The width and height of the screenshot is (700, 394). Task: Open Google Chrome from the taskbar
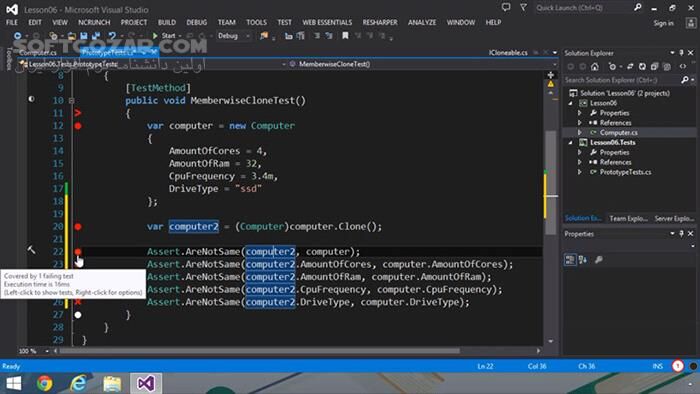(x=45, y=383)
